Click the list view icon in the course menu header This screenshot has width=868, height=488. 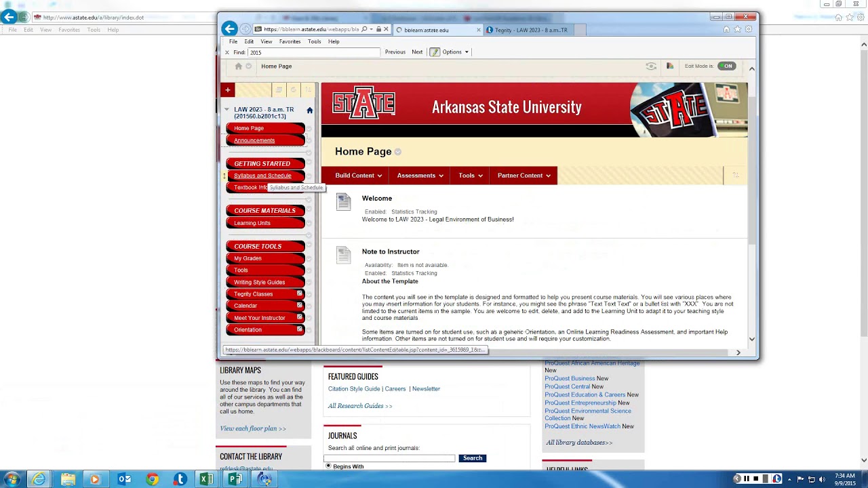point(278,89)
